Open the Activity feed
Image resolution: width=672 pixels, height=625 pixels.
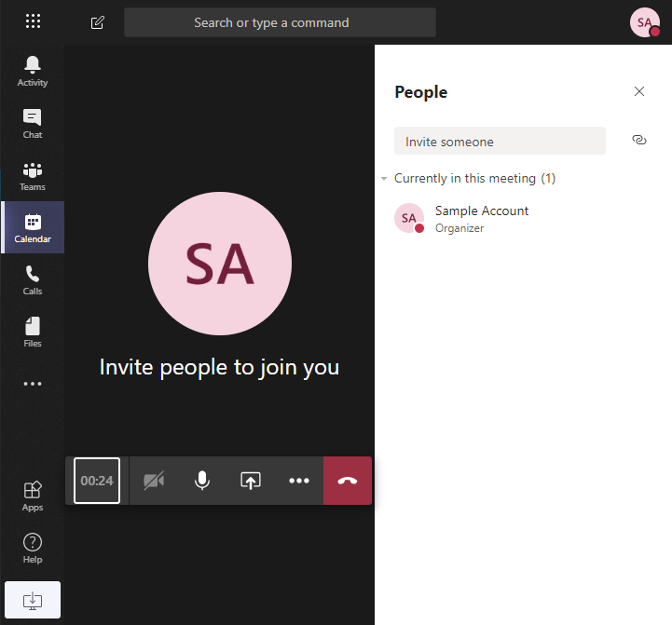tap(33, 71)
